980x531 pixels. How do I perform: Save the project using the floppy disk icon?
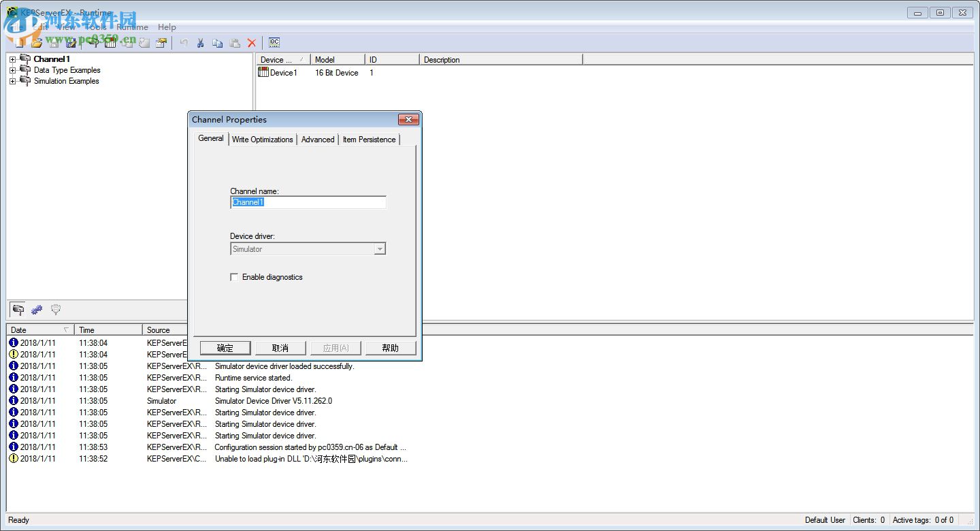(54, 43)
